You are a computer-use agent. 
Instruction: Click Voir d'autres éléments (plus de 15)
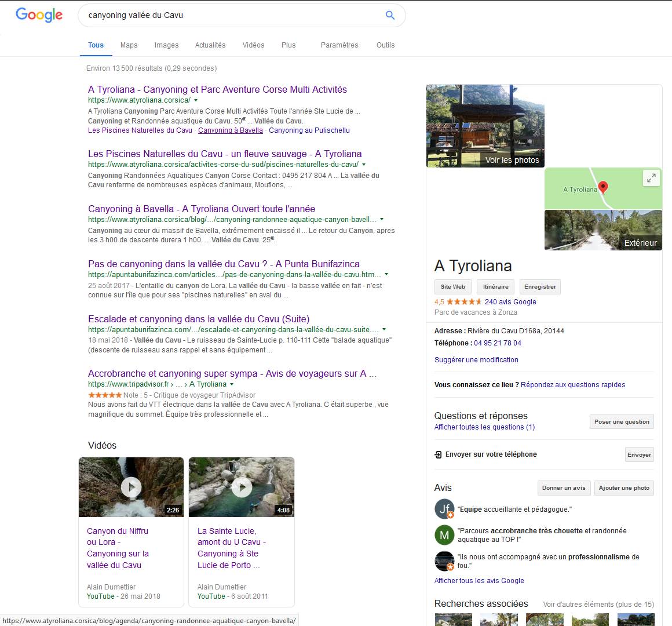598,605
